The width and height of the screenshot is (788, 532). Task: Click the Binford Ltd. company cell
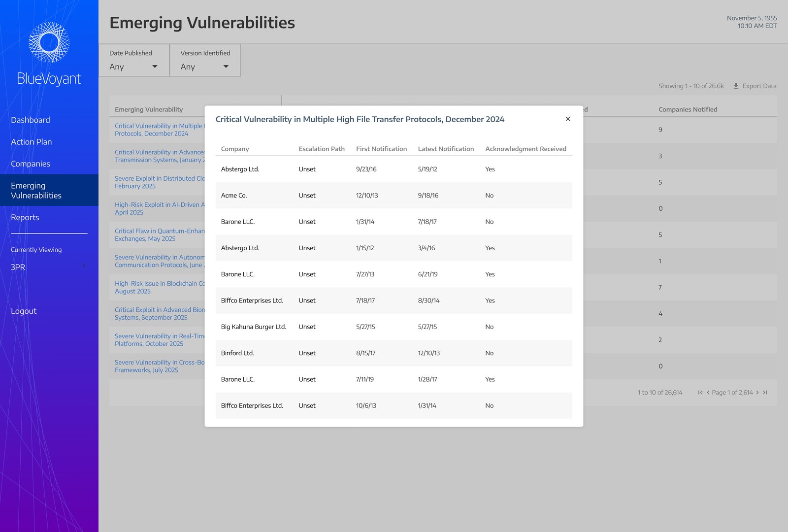point(237,353)
